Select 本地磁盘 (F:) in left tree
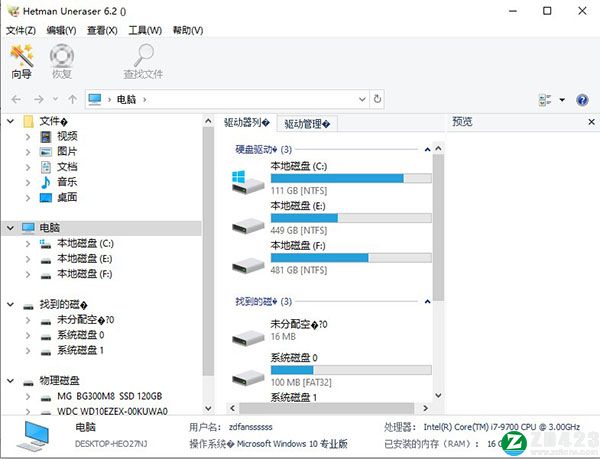The height and width of the screenshot is (459, 600). click(85, 274)
